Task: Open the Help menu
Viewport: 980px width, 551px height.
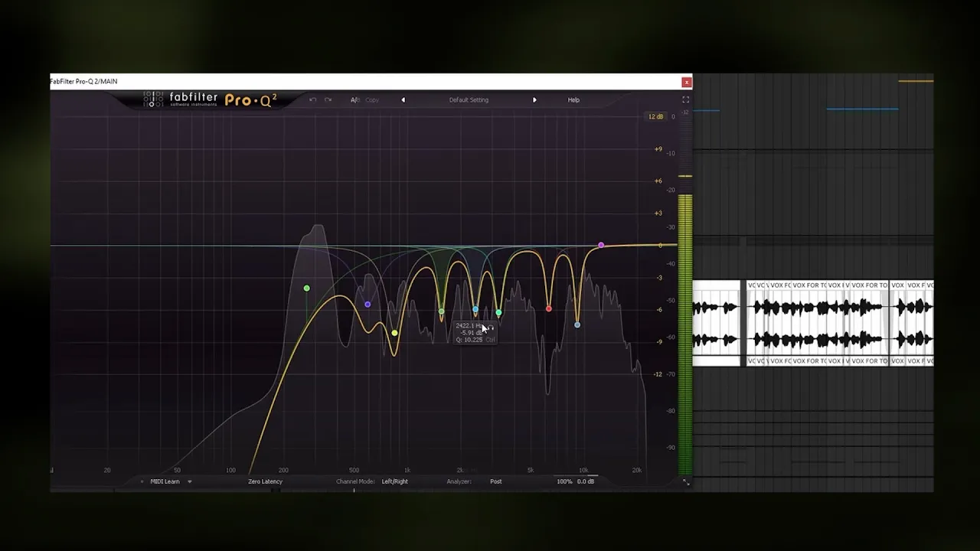Action: click(573, 99)
